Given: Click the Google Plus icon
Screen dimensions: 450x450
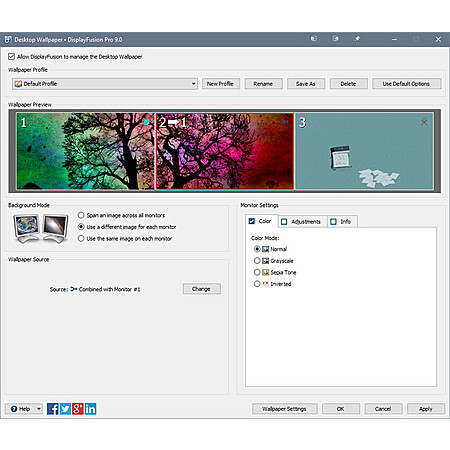Looking at the screenshot, I should [x=78, y=409].
